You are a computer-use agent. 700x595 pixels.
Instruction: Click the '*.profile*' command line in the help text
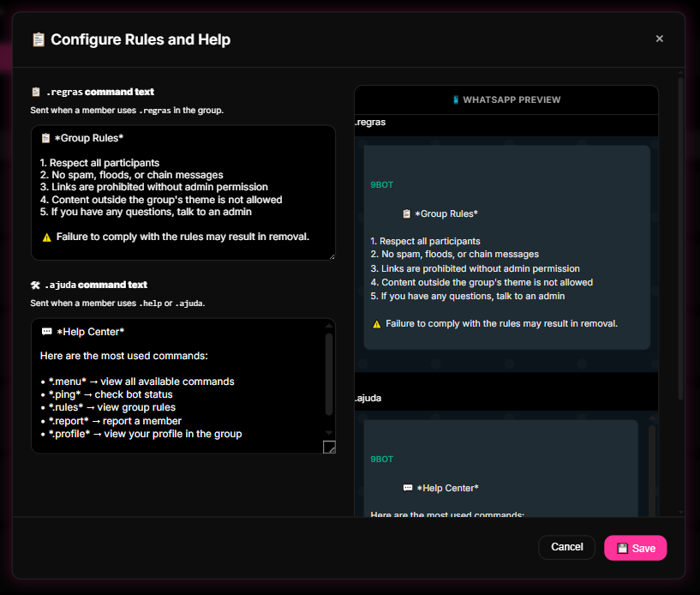pos(141,434)
